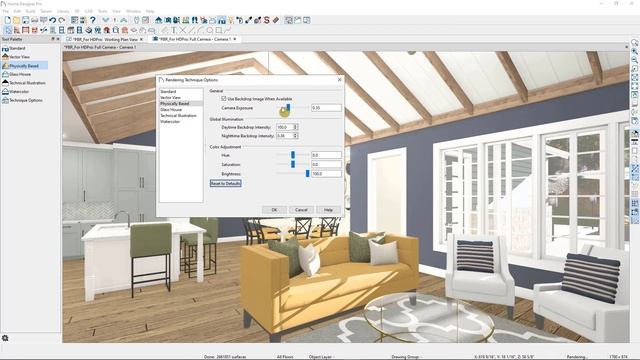
Task: Click Vector View in Tool Palette
Action: tap(19, 57)
